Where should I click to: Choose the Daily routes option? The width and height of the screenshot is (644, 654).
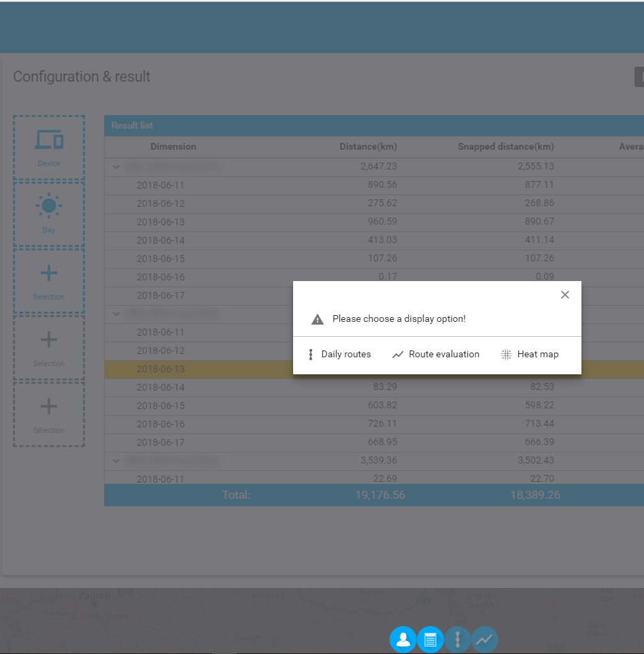(339, 355)
